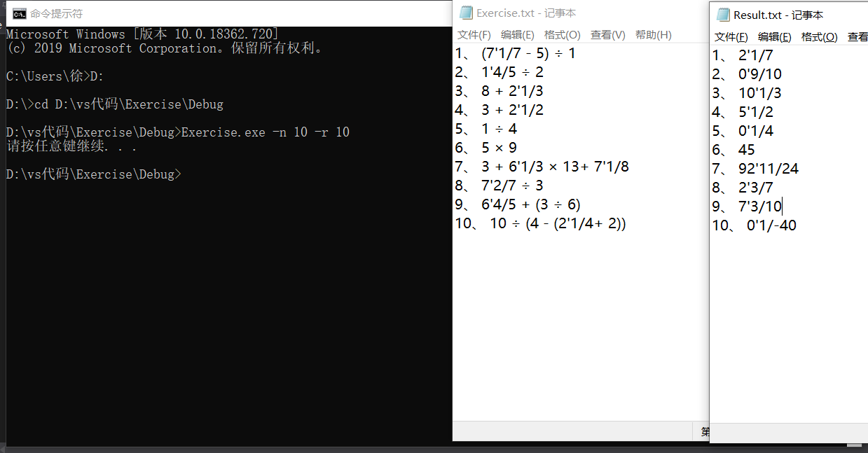Open 编辑(E) menu in Exercise.txt Notepad
Image resolution: width=868 pixels, height=453 pixels.
(x=518, y=35)
